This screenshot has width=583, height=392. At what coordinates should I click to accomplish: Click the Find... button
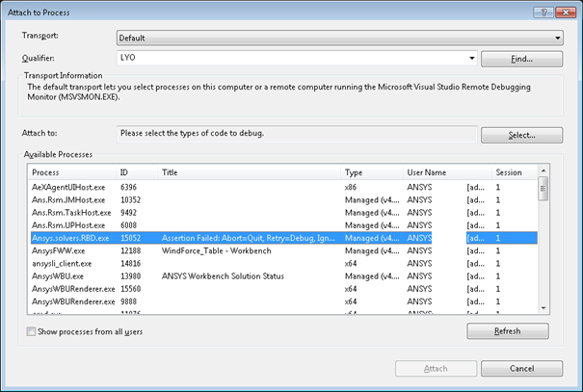tap(521, 59)
